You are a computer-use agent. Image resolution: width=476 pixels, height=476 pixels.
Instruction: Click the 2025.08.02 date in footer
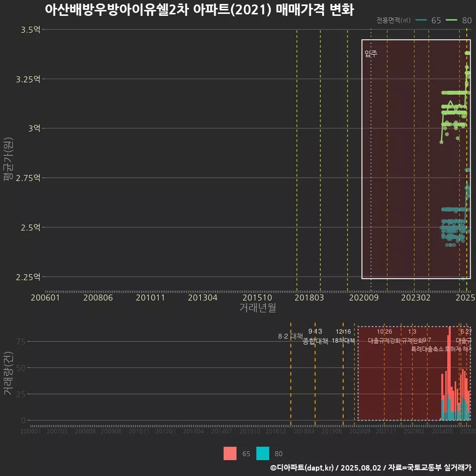point(360,468)
